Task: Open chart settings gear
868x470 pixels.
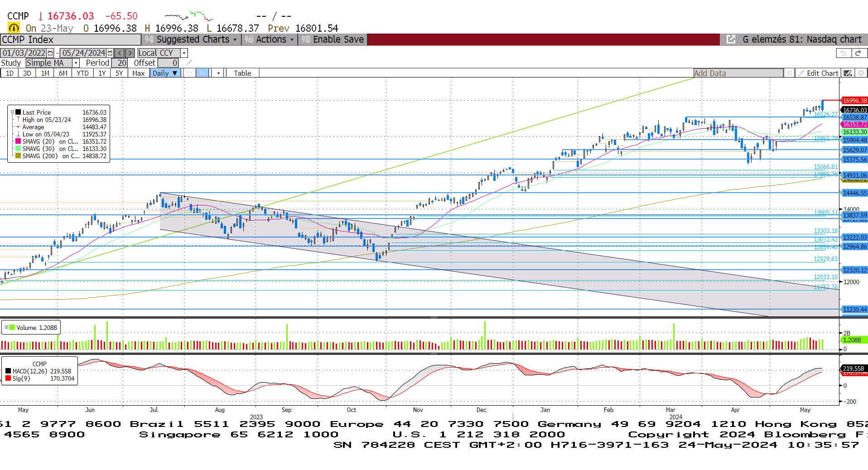Action: coord(861,73)
